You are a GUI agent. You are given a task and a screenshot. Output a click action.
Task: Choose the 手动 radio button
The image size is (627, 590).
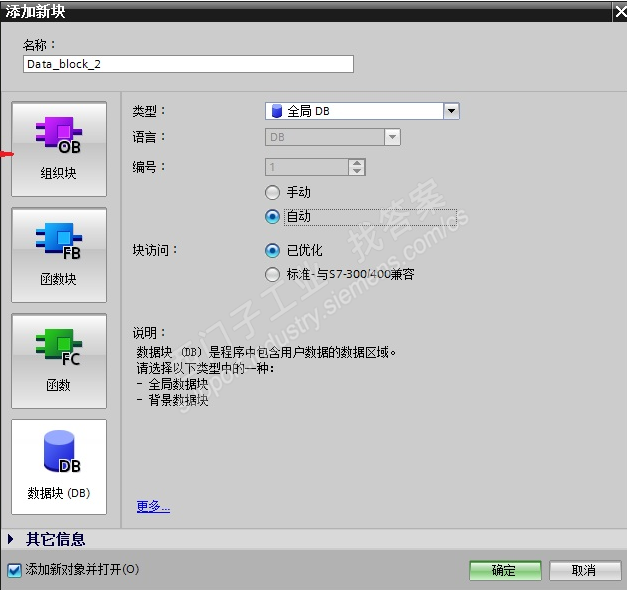point(272,192)
